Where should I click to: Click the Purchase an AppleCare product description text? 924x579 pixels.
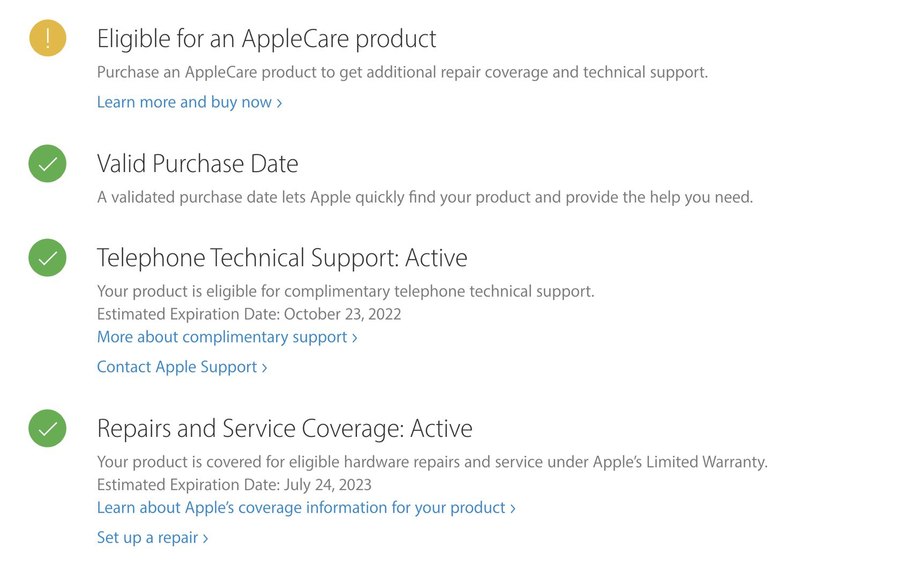coord(403,72)
